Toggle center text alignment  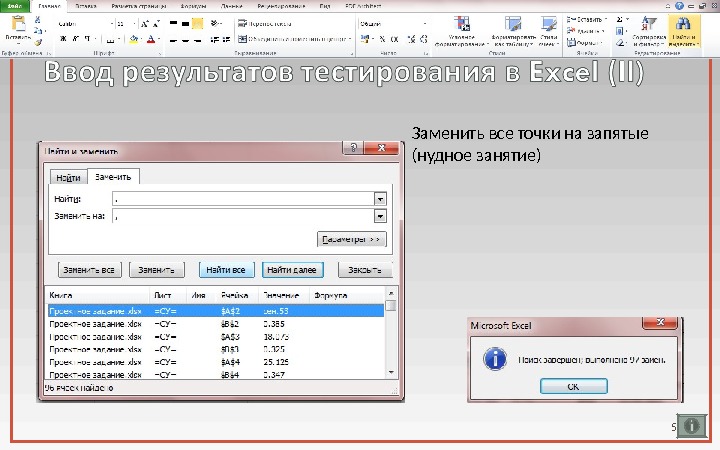pyautogui.click(x=186, y=39)
